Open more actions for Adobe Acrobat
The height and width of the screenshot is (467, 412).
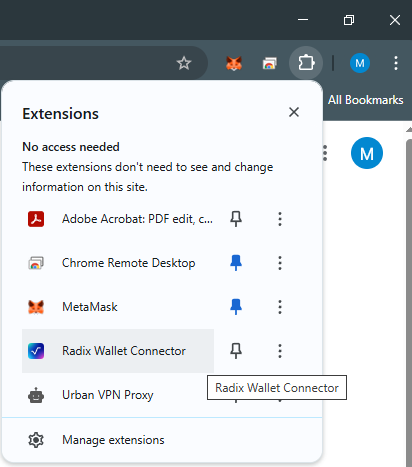pos(280,219)
